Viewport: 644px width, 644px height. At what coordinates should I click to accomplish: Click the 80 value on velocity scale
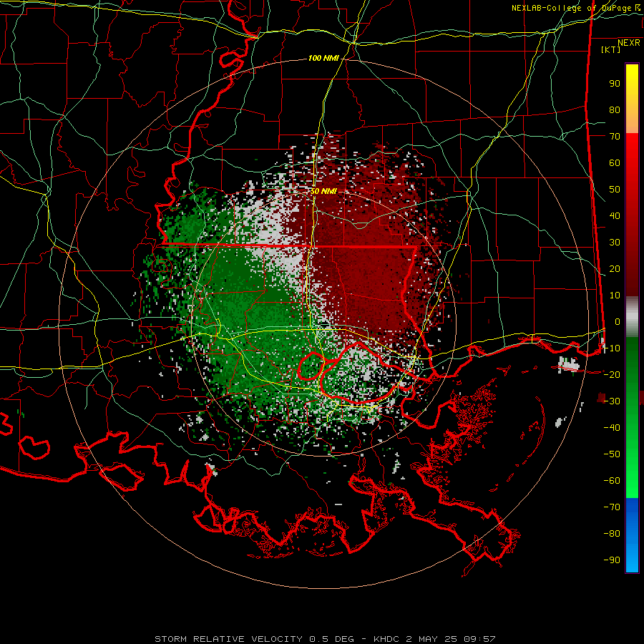point(615,110)
